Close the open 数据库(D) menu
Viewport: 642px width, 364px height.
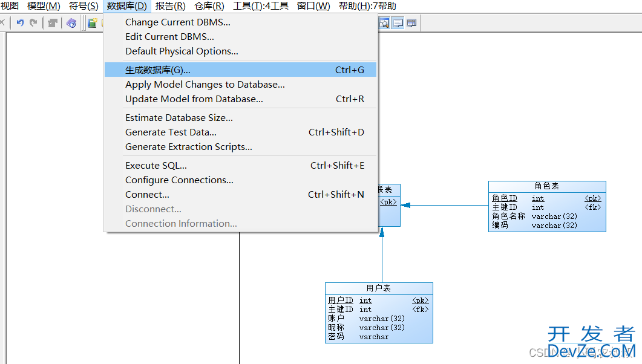point(127,6)
